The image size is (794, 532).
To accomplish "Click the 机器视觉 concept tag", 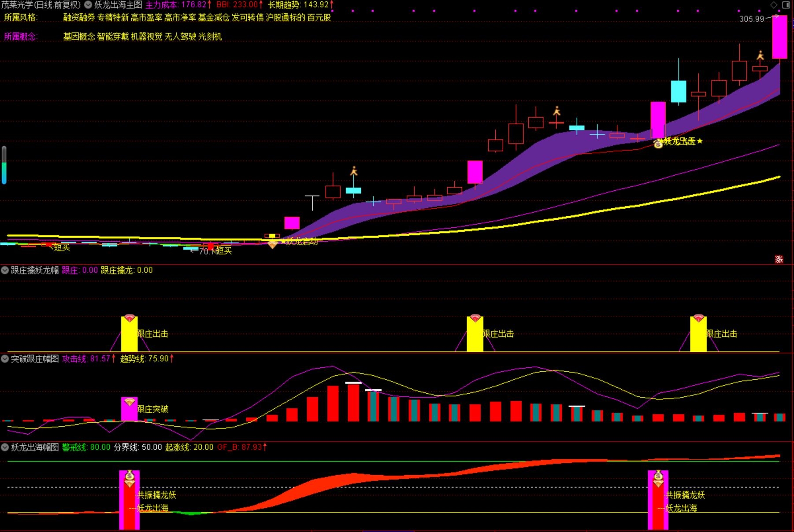I will click(x=146, y=37).
